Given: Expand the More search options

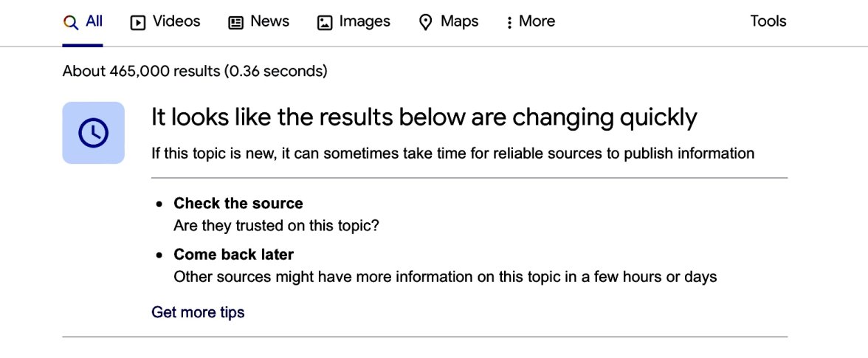Looking at the screenshot, I should pyautogui.click(x=537, y=21).
